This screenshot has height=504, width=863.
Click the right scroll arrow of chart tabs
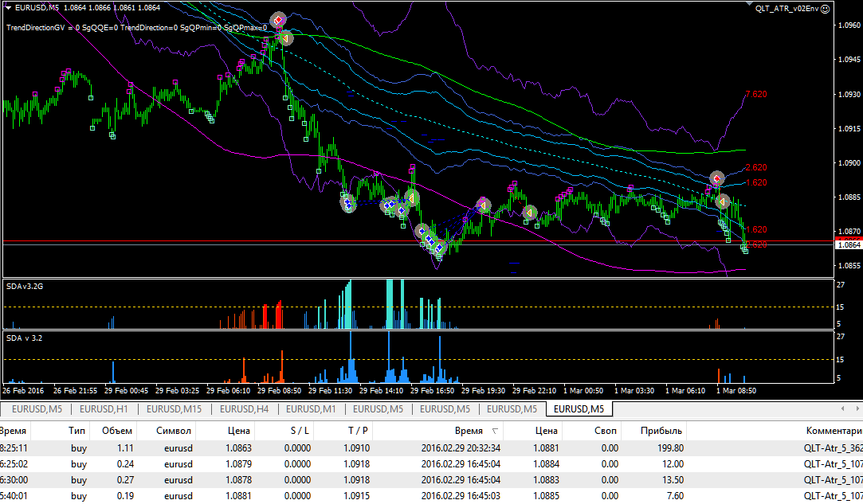(857, 408)
